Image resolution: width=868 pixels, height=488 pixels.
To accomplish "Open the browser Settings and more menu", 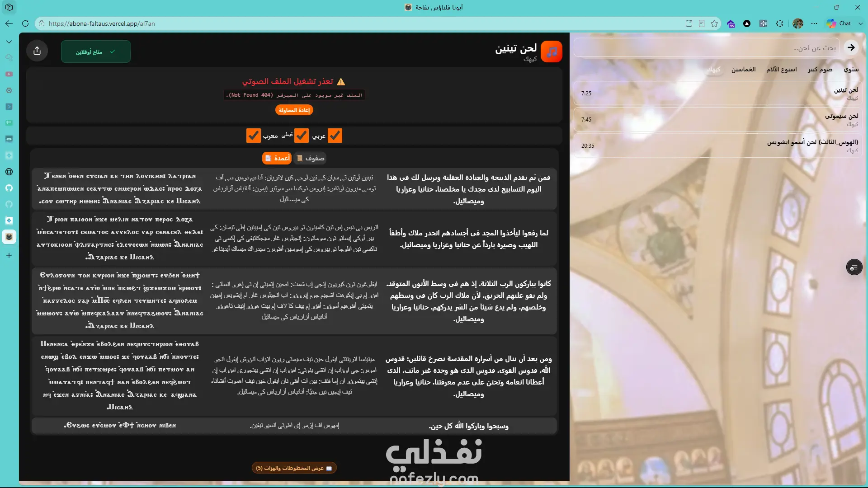I will click(814, 23).
